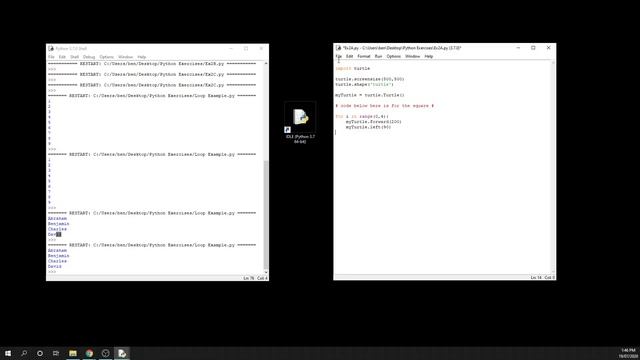Click the myTurtle.left(90) line
Image resolution: width=640 pixels, height=360 pixels.
click(x=368, y=127)
